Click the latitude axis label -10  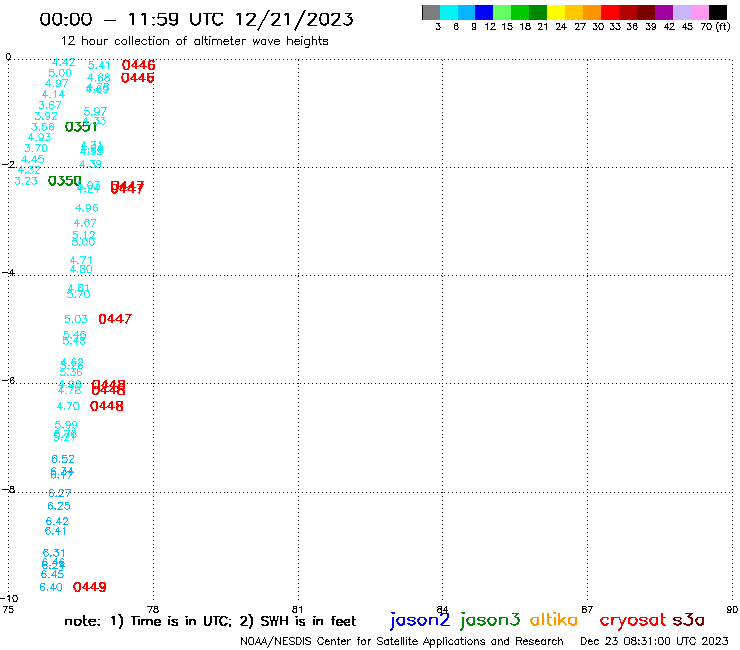(9, 599)
